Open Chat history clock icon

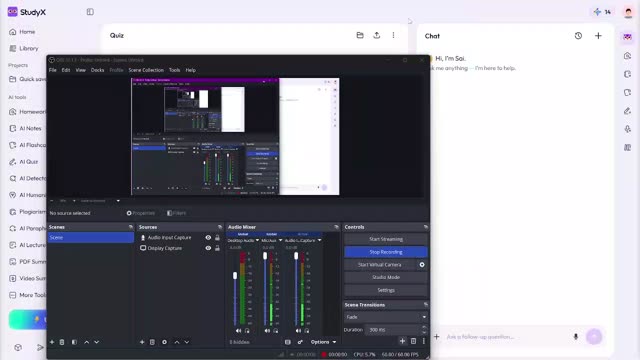click(578, 36)
